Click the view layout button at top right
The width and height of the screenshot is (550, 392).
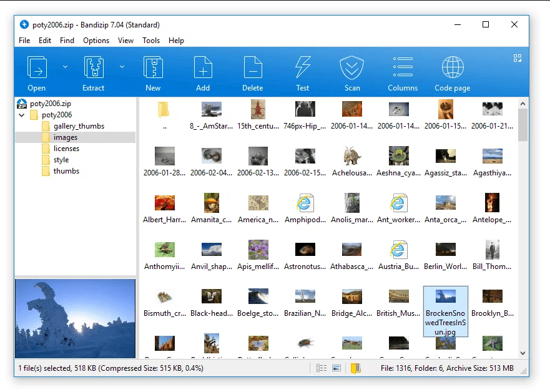click(518, 58)
